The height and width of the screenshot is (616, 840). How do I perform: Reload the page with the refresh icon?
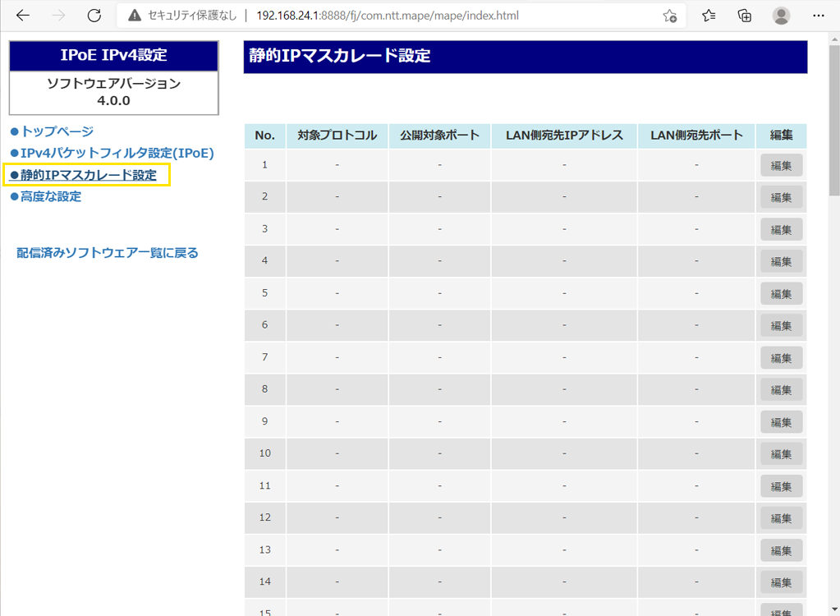pos(94,16)
